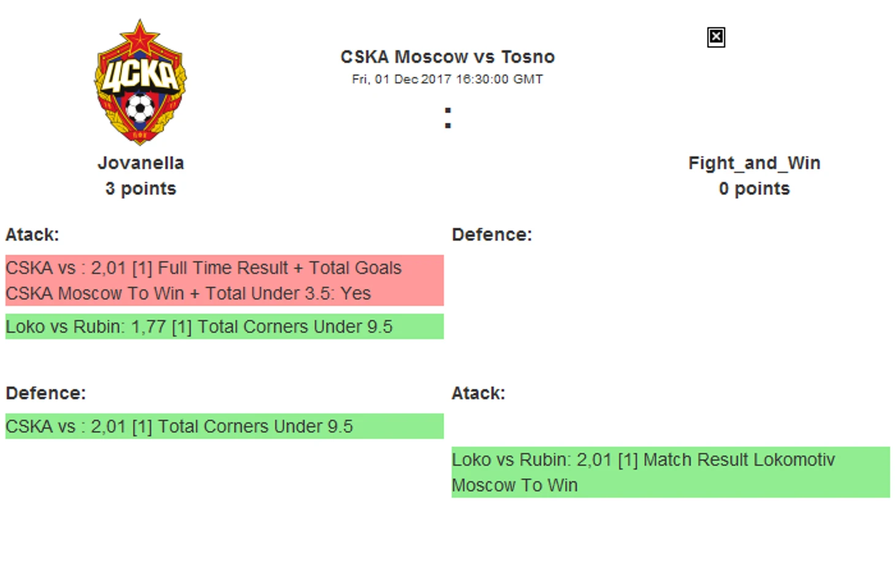The width and height of the screenshot is (895, 588).
Task: Select the CSKA Total Corners Under 9.5 bet
Action: tap(179, 427)
